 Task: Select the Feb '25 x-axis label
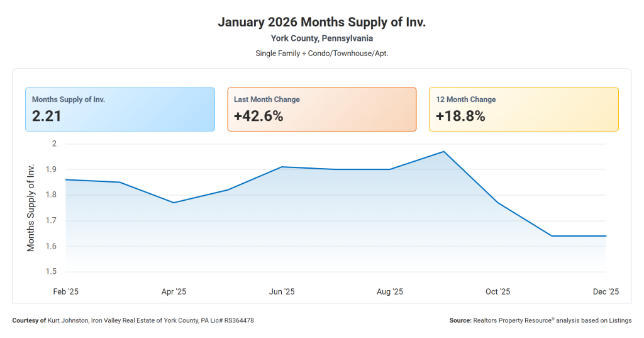click(66, 291)
